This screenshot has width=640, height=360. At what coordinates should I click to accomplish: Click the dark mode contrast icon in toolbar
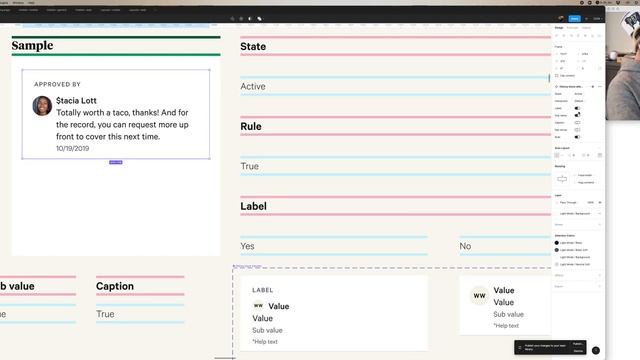point(250,18)
